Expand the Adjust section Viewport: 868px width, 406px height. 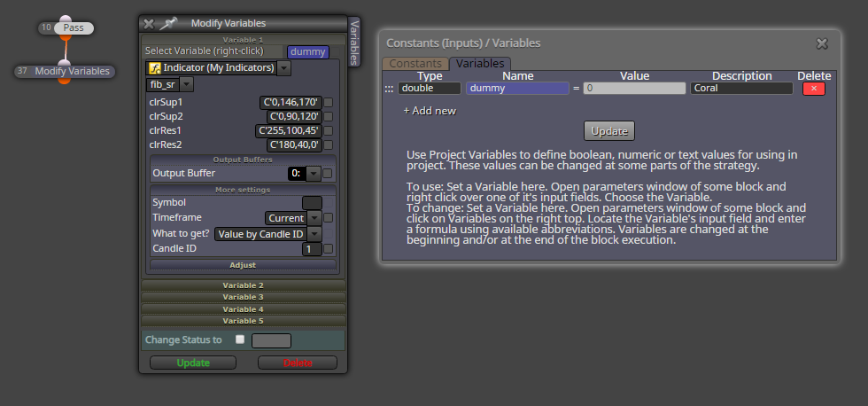pyautogui.click(x=243, y=265)
